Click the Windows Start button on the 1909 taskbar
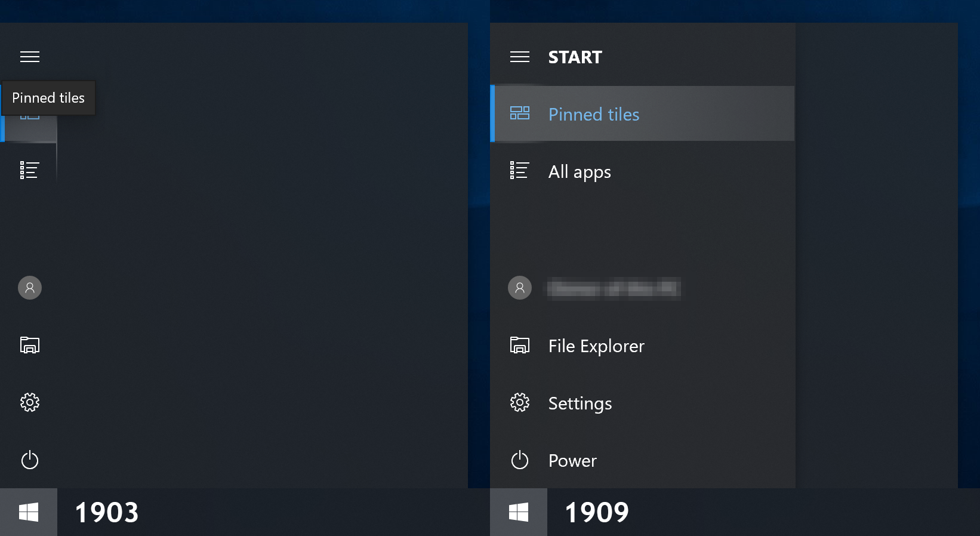 519,512
